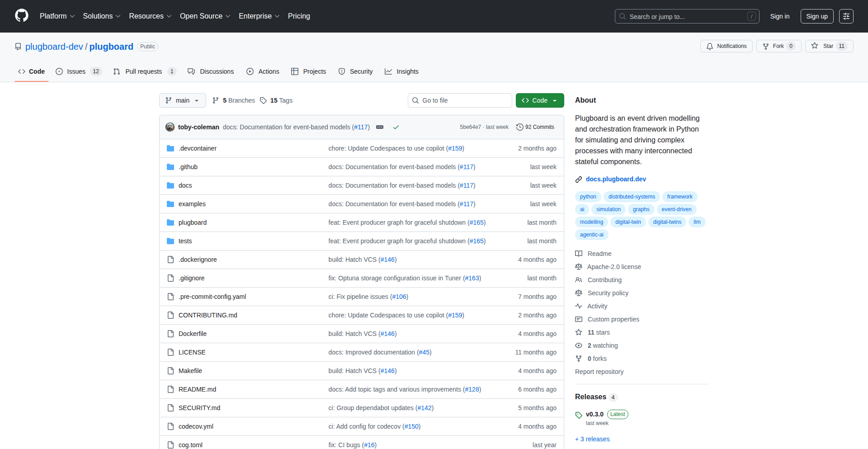The image size is (868, 449).
Task: Select the python topic tag
Action: pos(588,197)
